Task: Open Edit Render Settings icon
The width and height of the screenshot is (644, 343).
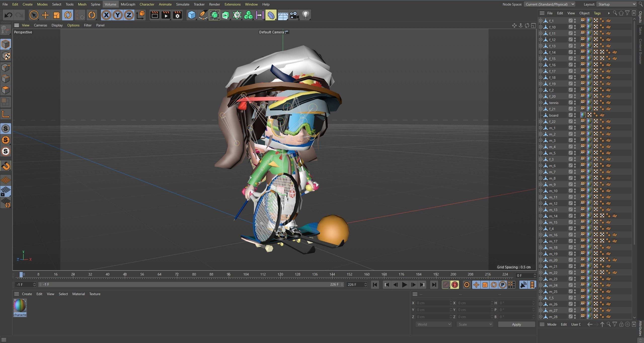Action: pyautogui.click(x=177, y=15)
